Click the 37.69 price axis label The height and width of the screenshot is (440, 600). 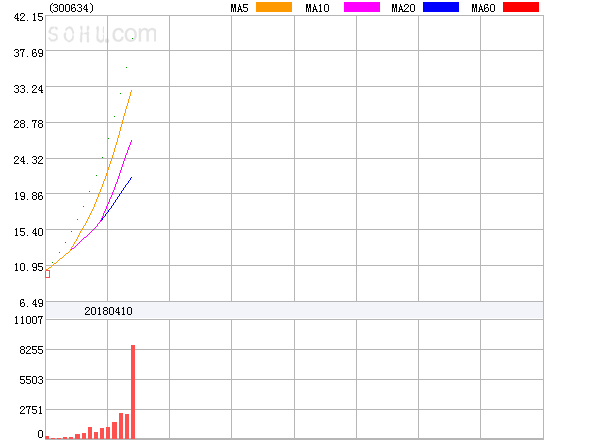[29, 53]
